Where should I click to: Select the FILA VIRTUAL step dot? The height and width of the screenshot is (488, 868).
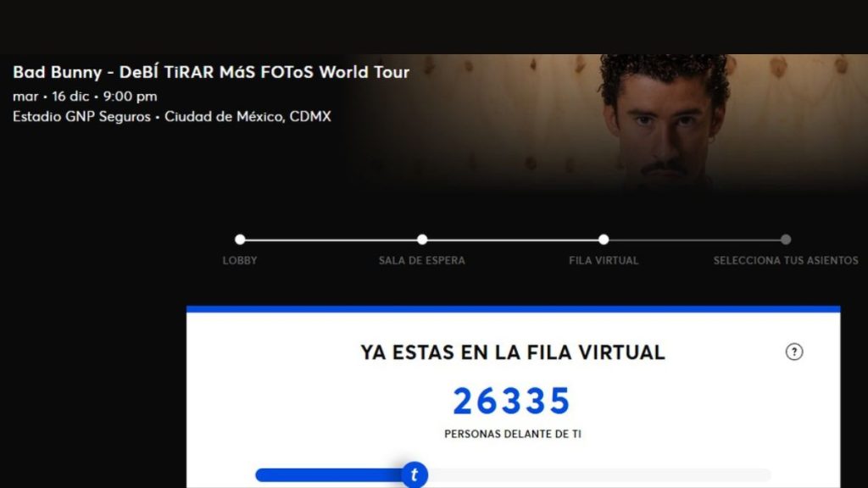click(x=604, y=240)
